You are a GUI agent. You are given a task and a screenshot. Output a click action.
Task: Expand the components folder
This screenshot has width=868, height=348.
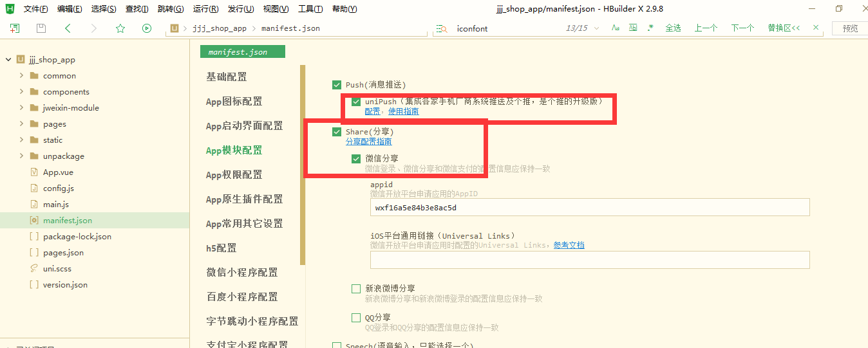[x=21, y=92]
